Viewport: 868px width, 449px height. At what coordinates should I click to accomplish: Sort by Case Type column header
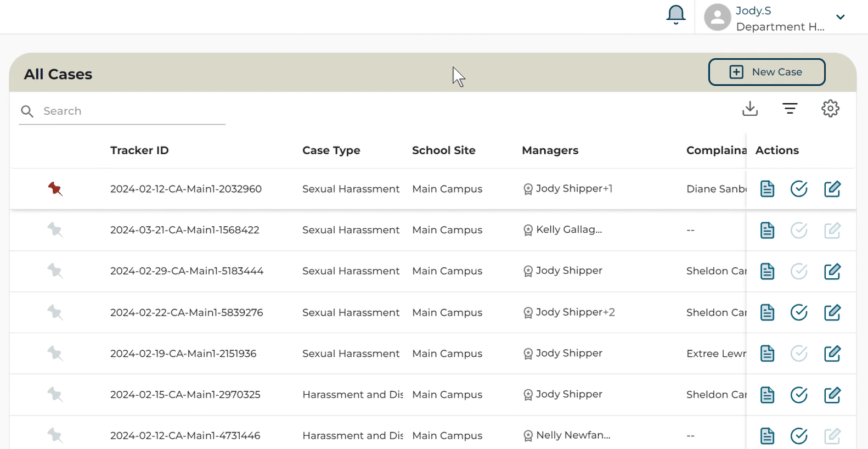(331, 150)
